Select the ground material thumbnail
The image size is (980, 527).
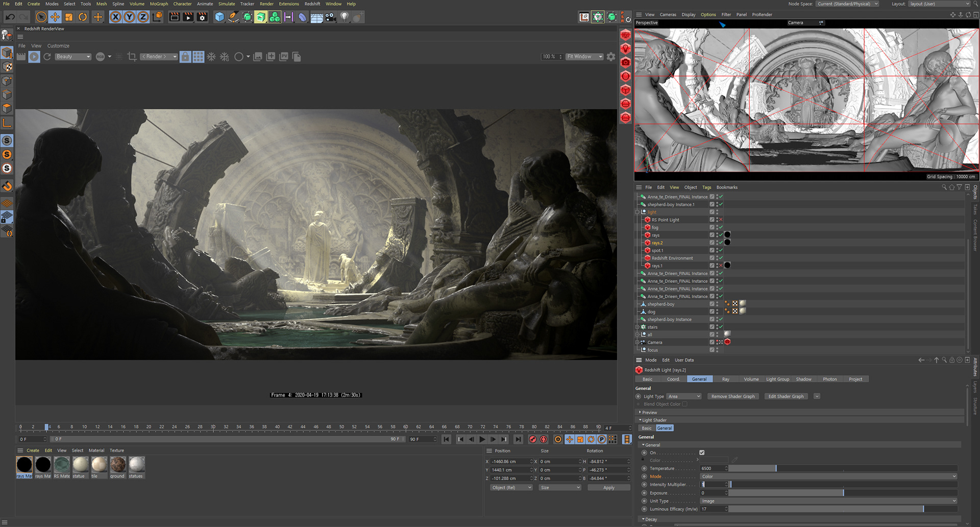pos(117,465)
